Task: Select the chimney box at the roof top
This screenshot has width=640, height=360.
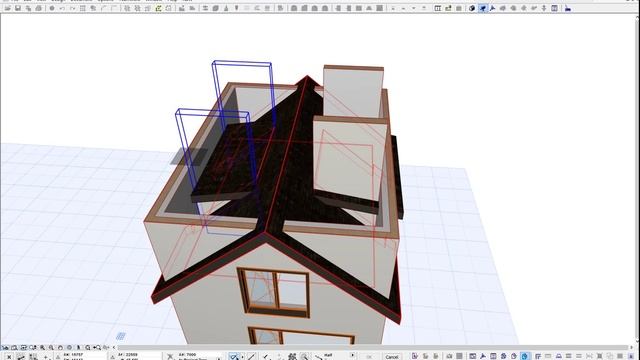Action: pos(353,91)
